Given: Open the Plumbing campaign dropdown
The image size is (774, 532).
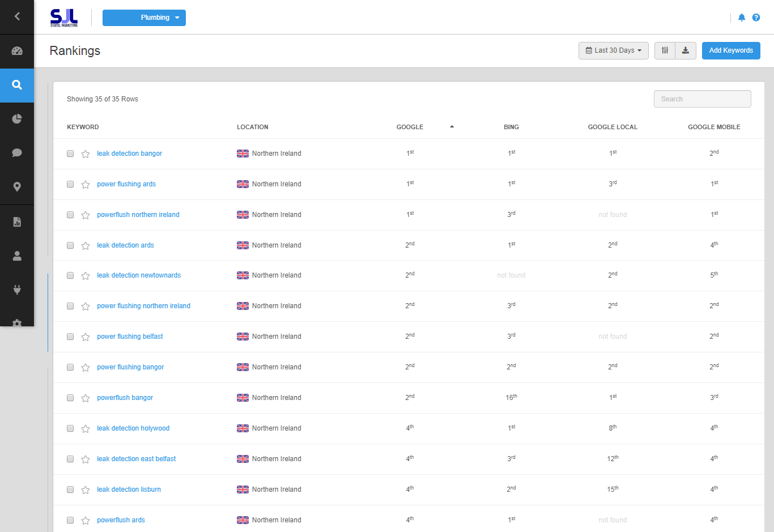Looking at the screenshot, I should (144, 18).
